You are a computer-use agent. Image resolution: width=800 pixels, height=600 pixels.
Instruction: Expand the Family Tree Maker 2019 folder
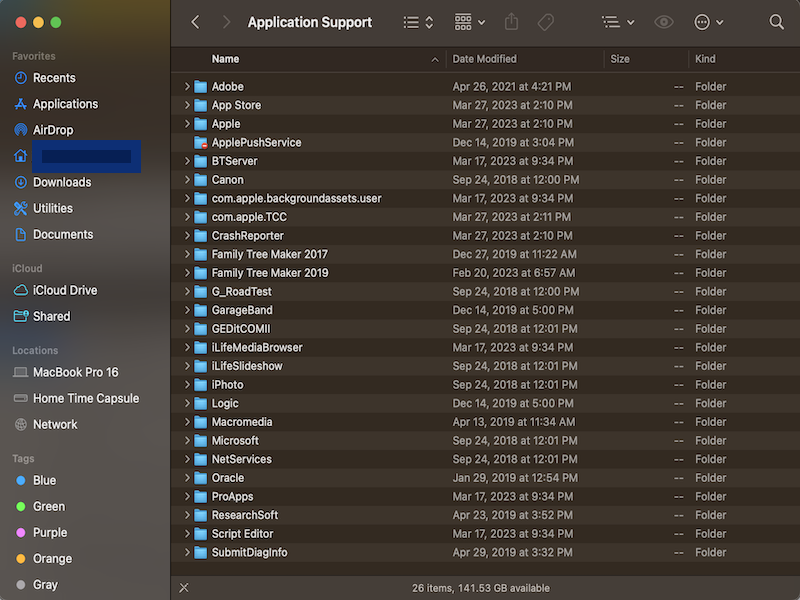187,273
